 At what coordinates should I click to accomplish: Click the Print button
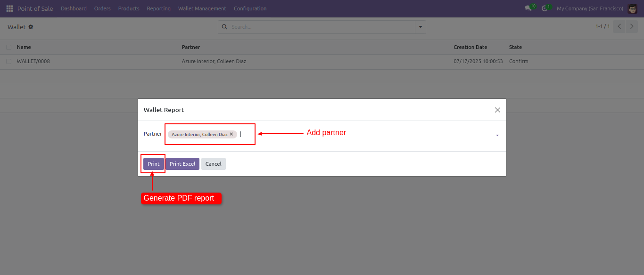tap(154, 164)
